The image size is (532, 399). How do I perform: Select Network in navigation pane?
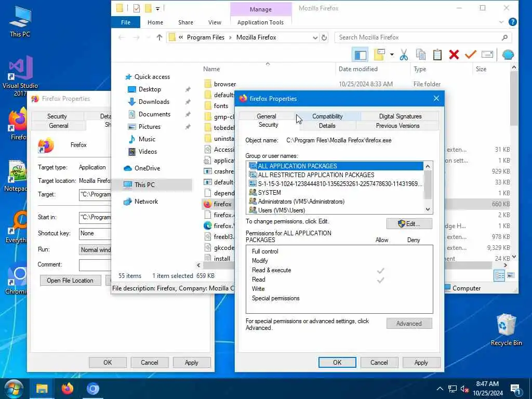coord(146,201)
